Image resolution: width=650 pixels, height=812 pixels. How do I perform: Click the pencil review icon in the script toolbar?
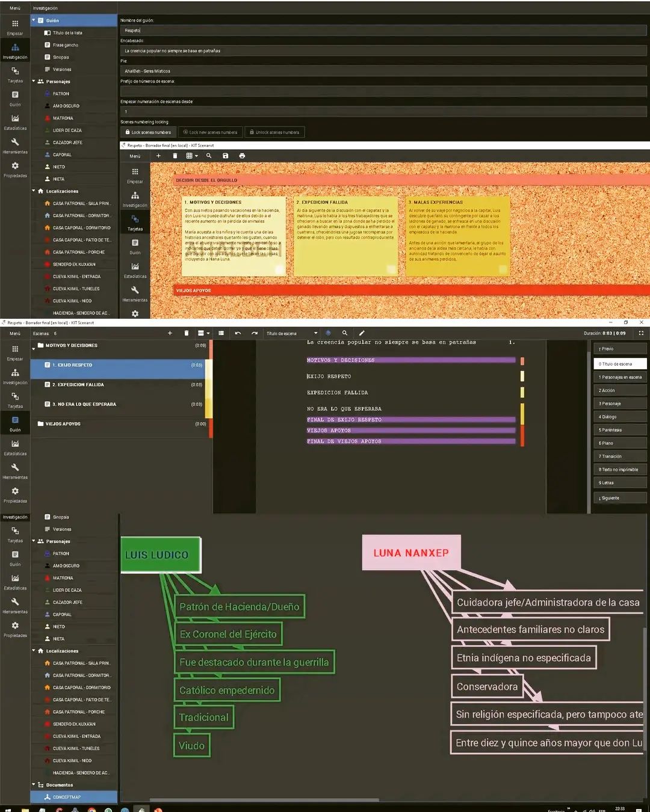362,333
